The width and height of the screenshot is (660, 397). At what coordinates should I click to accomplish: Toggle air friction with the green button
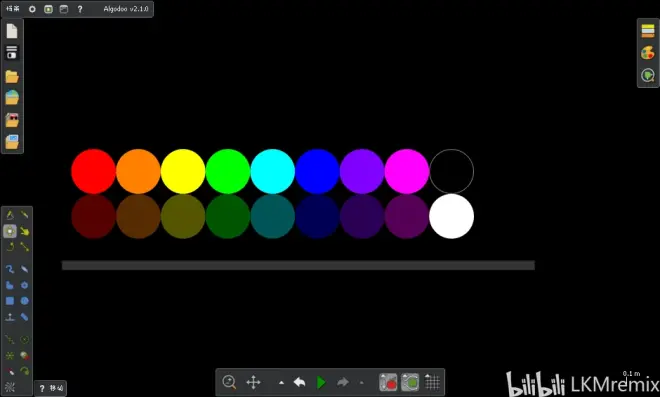[410, 382]
